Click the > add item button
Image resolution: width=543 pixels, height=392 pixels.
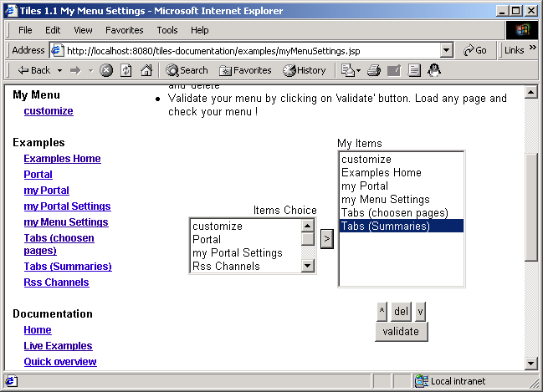tap(327, 239)
